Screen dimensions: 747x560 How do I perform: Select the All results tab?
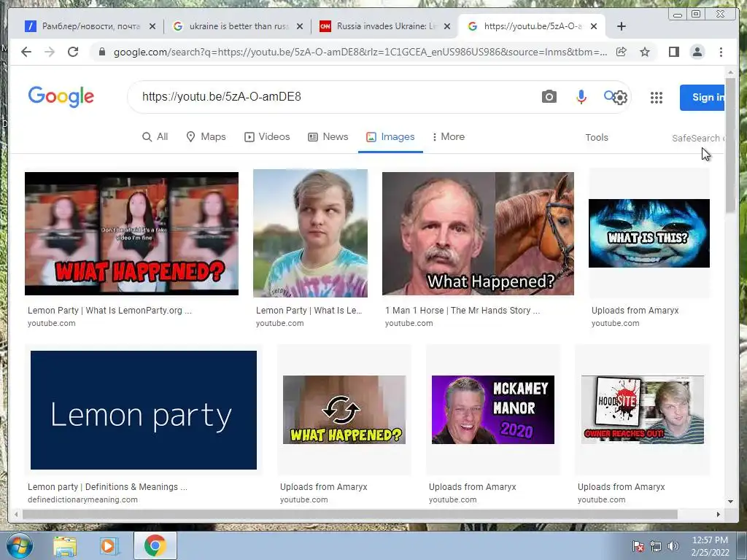pos(155,137)
